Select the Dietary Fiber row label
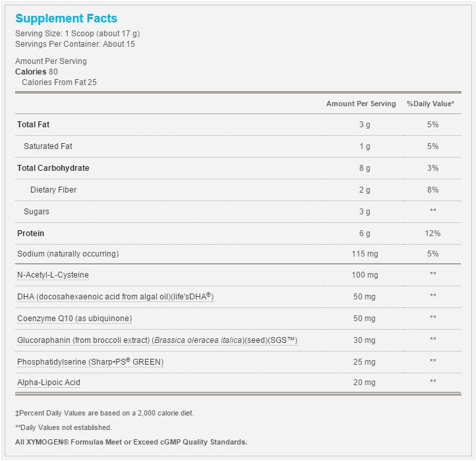This screenshot has width=476, height=461. [x=53, y=190]
